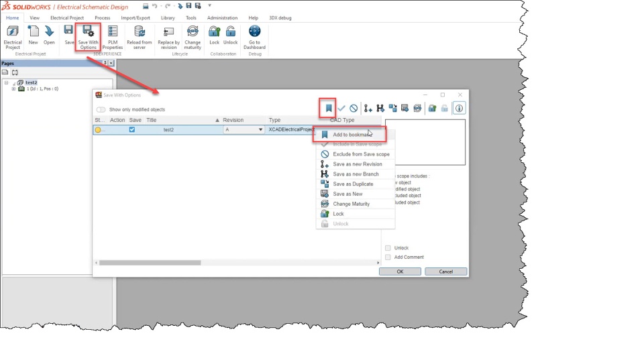Click the Exclude from Save scope toolbar icon
Screen dimensions: 644x362
pyautogui.click(x=354, y=109)
